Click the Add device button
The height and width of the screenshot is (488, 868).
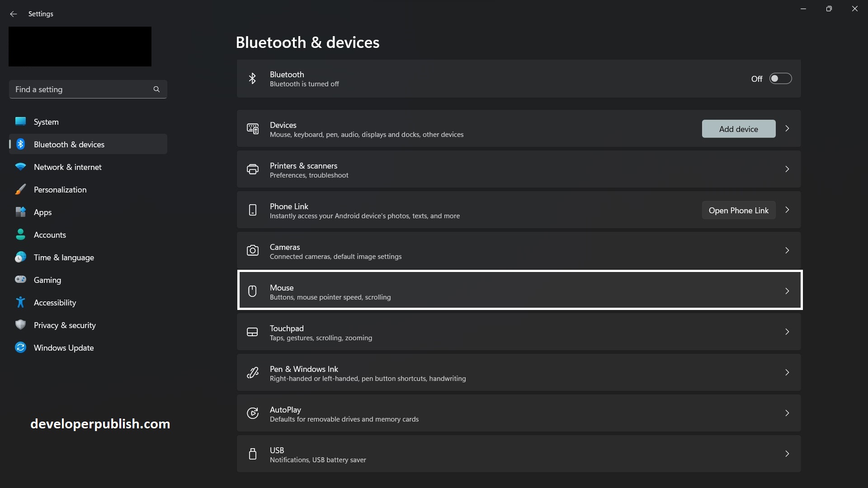point(738,129)
